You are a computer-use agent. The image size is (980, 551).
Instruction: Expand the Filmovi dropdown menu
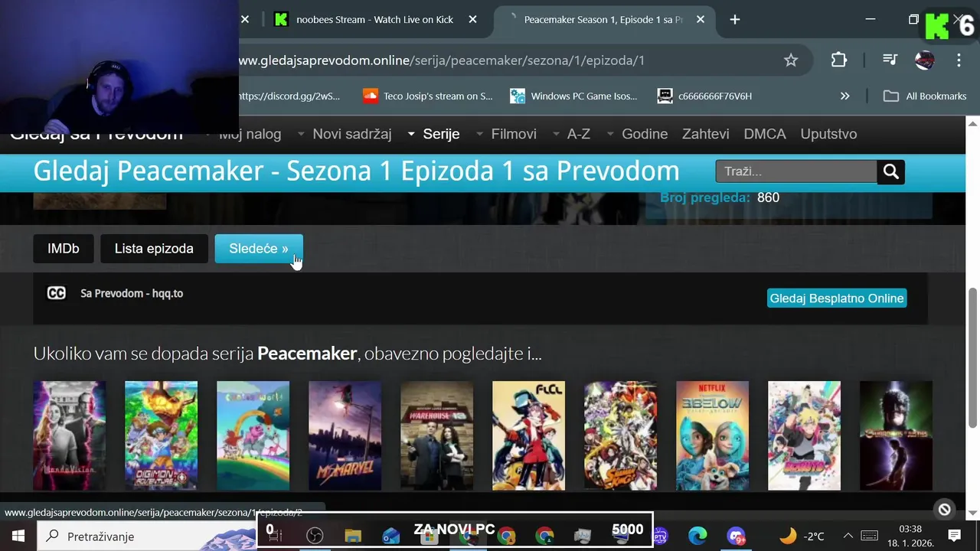506,134
